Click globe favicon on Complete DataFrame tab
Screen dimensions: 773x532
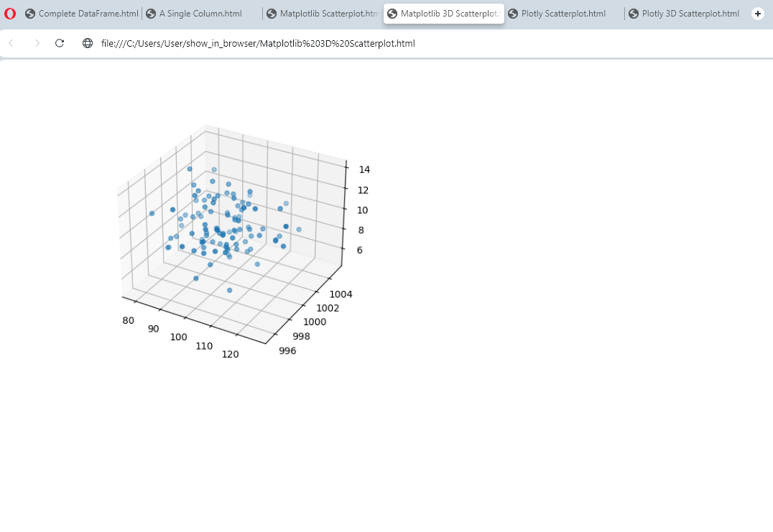click(30, 14)
